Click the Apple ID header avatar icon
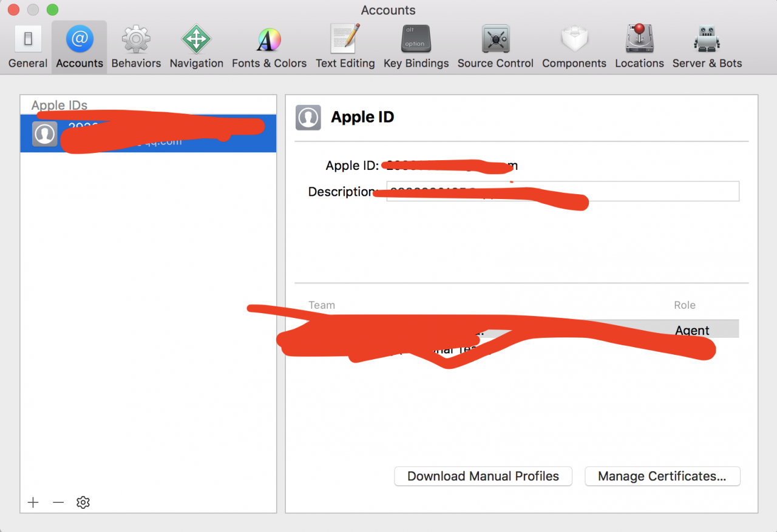This screenshot has width=777, height=532. click(x=308, y=118)
